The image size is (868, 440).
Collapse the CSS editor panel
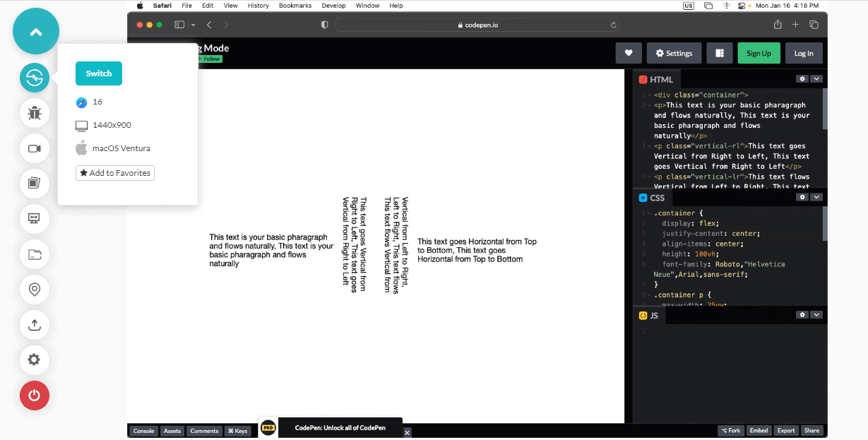click(x=817, y=197)
